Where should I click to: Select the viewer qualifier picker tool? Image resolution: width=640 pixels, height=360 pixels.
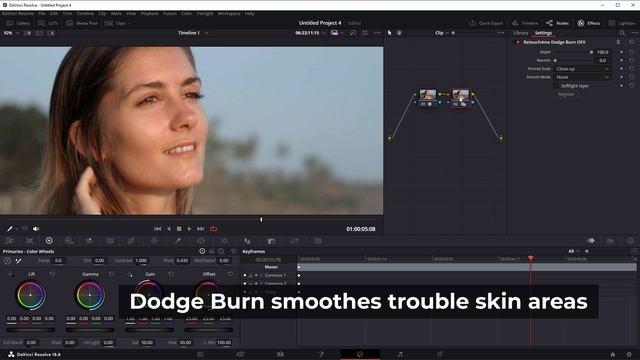pyautogui.click(x=10, y=229)
